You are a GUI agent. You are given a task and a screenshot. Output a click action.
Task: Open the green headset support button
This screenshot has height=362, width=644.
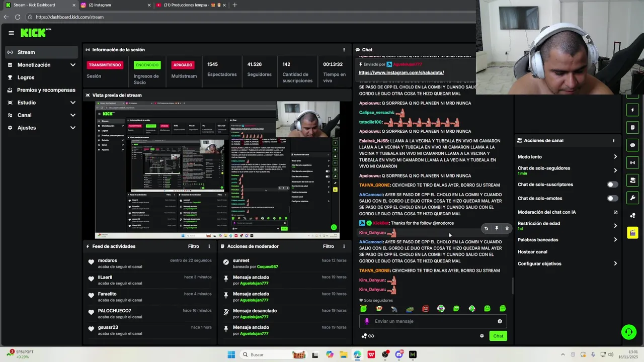[x=628, y=332]
